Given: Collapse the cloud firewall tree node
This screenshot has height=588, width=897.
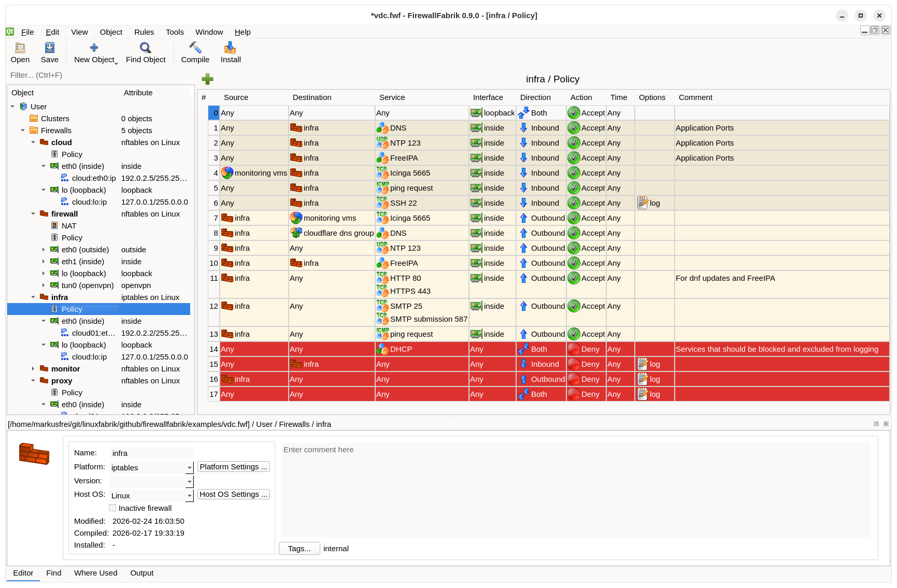Looking at the screenshot, I should coord(33,142).
